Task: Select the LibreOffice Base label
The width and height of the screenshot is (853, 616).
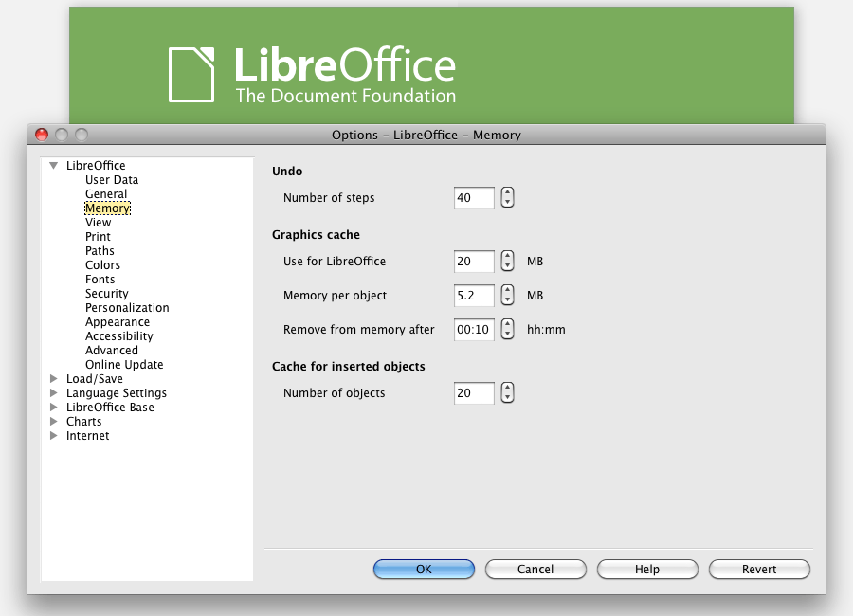Action: coord(110,407)
